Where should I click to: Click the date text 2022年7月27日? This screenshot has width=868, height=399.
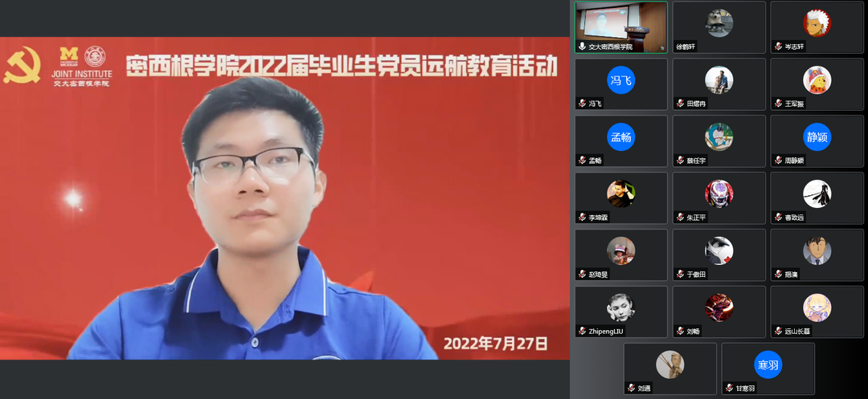pos(496,344)
